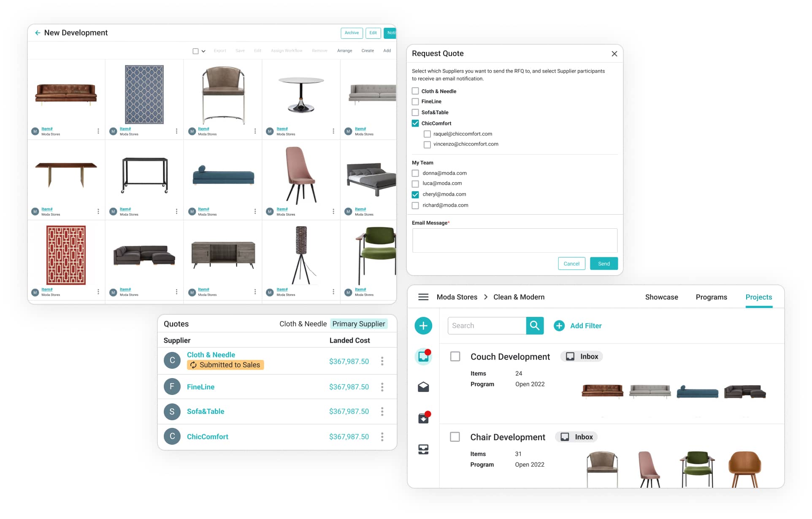Click the search magnifier button
Image resolution: width=812 pixels, height=519 pixels.
534,326
